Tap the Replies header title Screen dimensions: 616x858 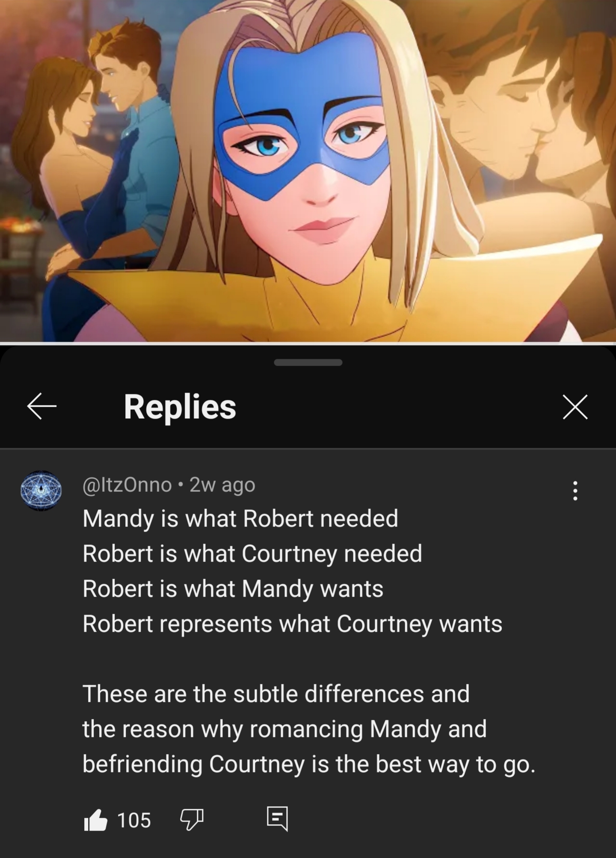180,406
